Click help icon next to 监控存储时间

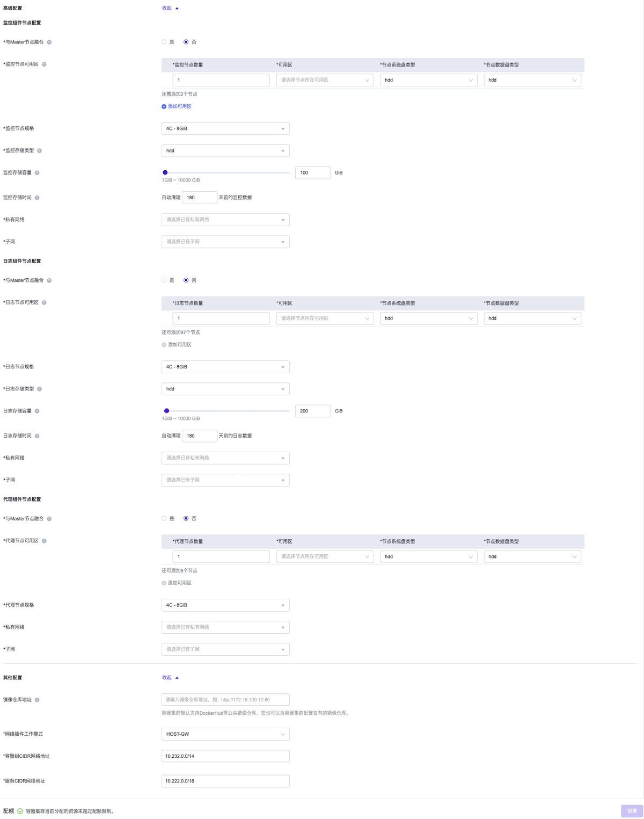click(x=37, y=198)
